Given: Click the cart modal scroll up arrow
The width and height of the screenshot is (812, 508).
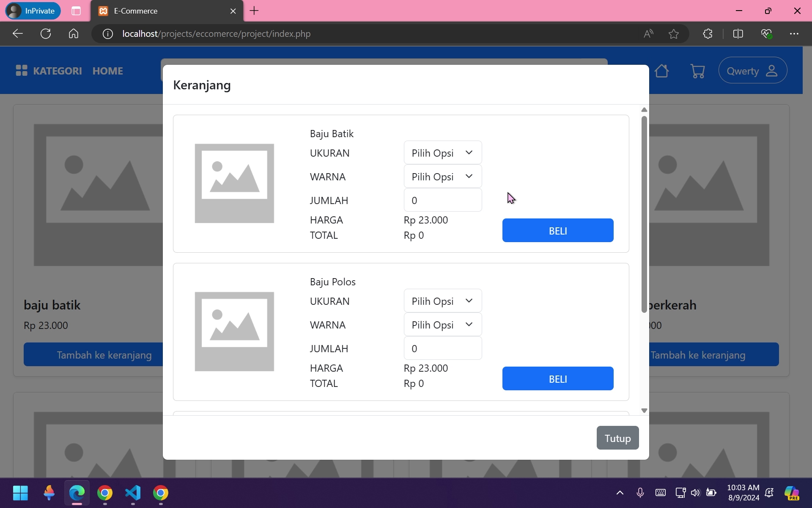Looking at the screenshot, I should [644, 110].
